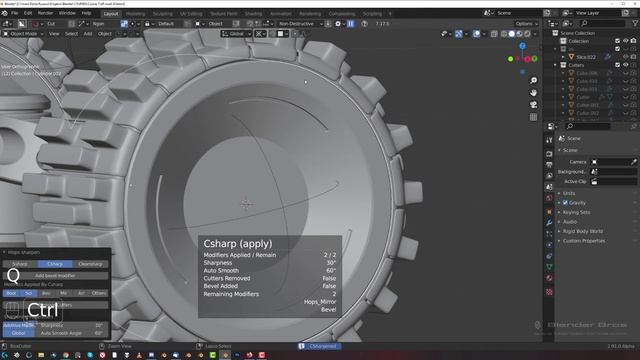Toggle camera view with the camera gizmo
640x360 pixels.
click(533, 105)
